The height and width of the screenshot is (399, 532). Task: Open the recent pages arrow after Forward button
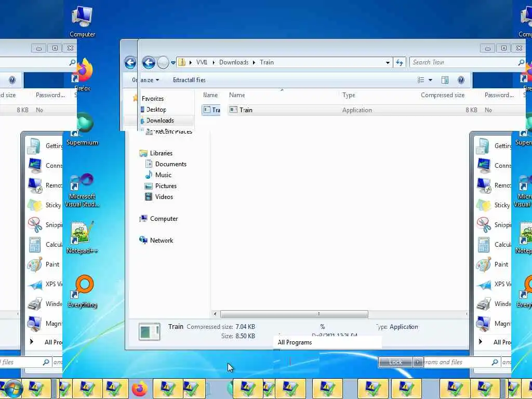coord(173,62)
